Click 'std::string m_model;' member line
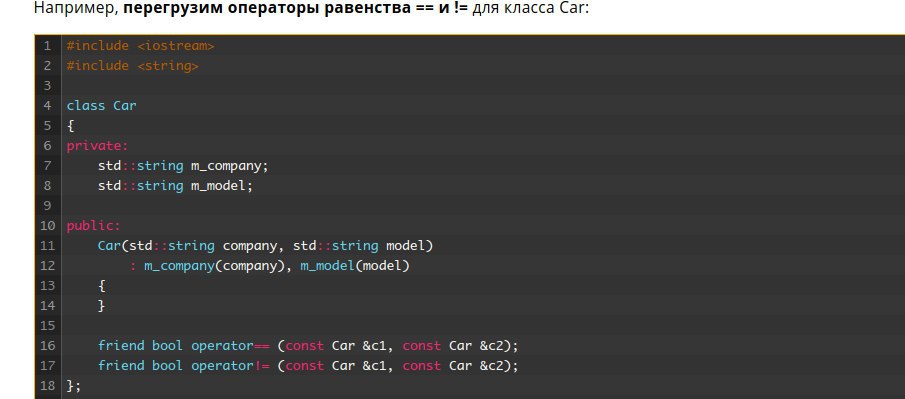Image resolution: width=905 pixels, height=399 pixels. [x=175, y=186]
